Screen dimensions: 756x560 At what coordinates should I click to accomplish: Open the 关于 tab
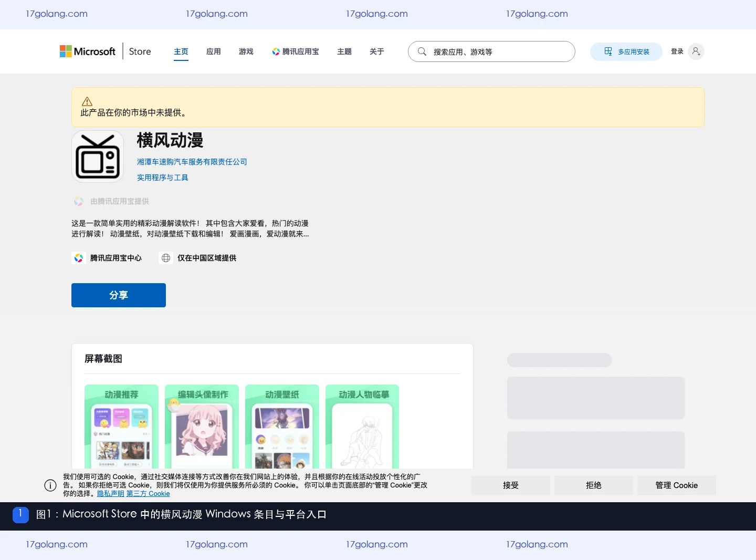377,51
